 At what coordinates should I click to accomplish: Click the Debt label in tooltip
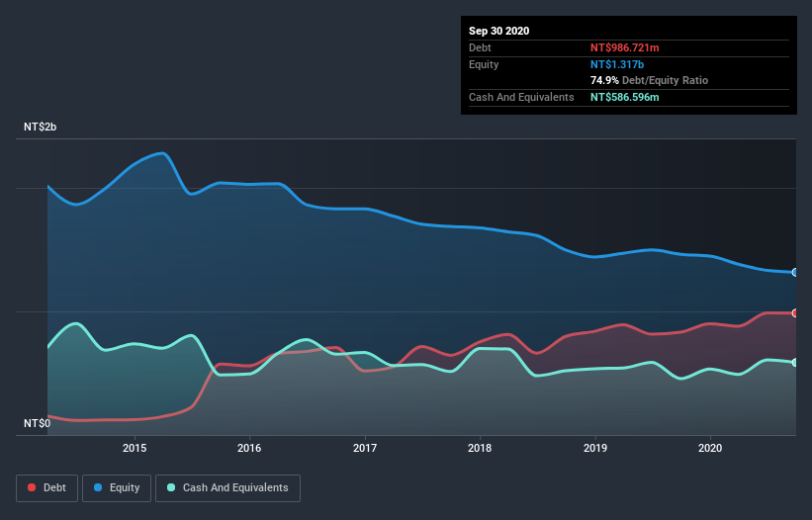point(480,47)
